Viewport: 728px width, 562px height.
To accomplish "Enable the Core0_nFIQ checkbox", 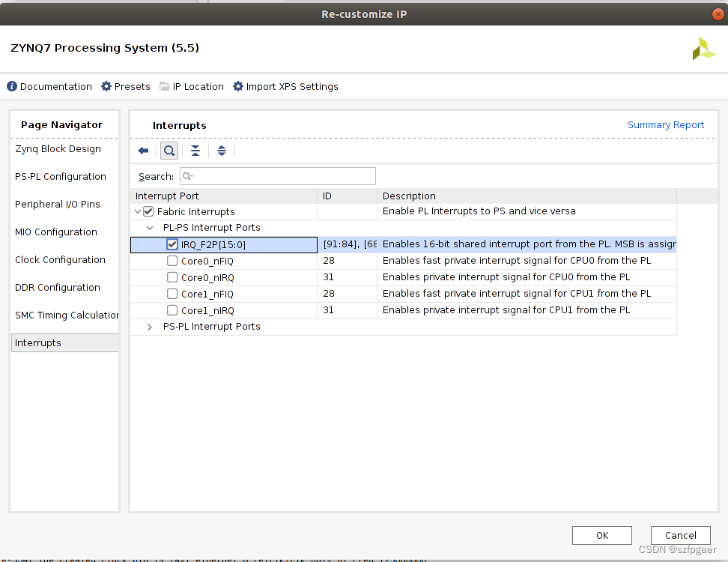I will 172,261.
